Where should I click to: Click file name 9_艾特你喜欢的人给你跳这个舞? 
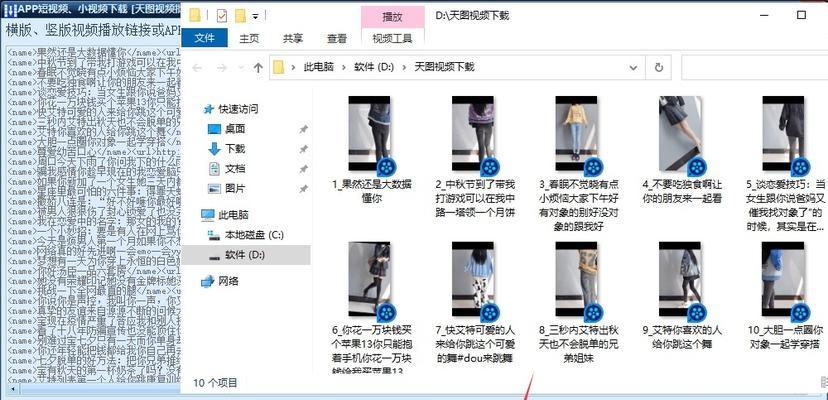[x=682, y=338]
